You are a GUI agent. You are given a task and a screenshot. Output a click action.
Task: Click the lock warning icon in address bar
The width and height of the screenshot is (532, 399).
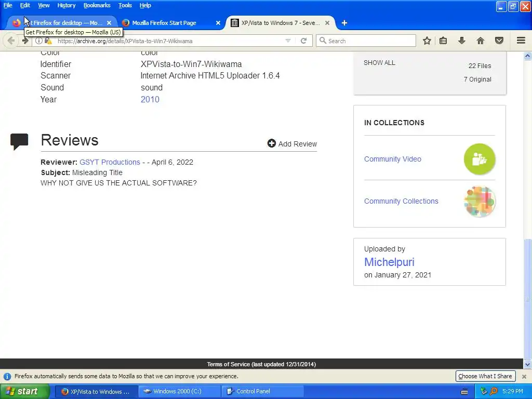click(x=48, y=41)
